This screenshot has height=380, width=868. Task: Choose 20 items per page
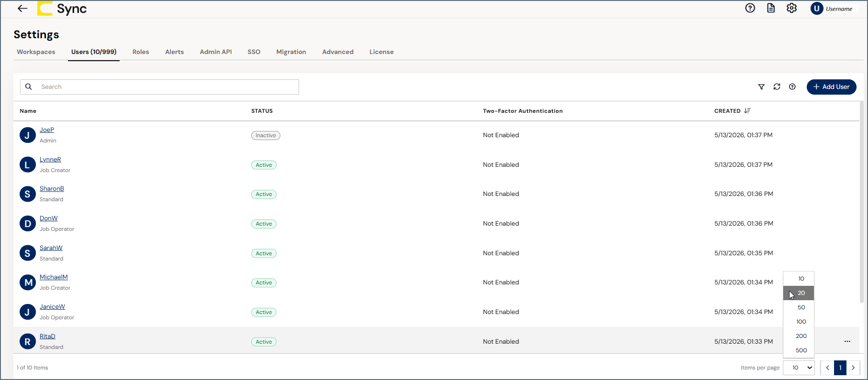click(x=799, y=293)
